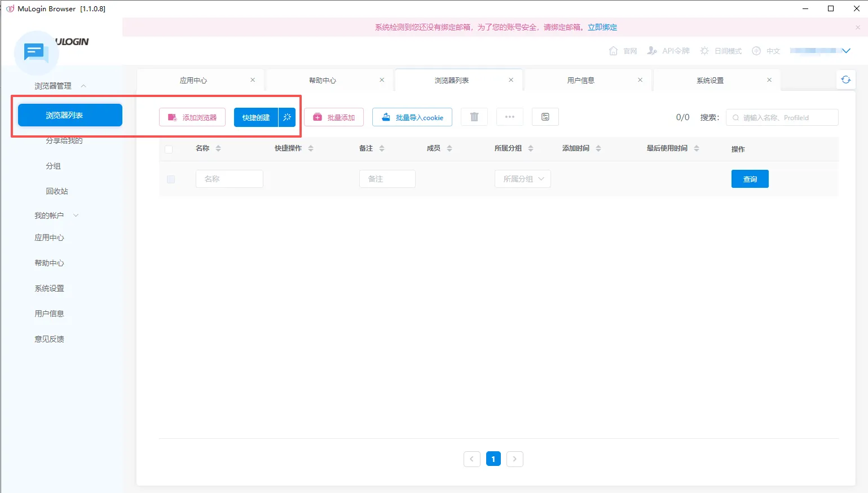Close the 系统设置 tab

(x=769, y=80)
